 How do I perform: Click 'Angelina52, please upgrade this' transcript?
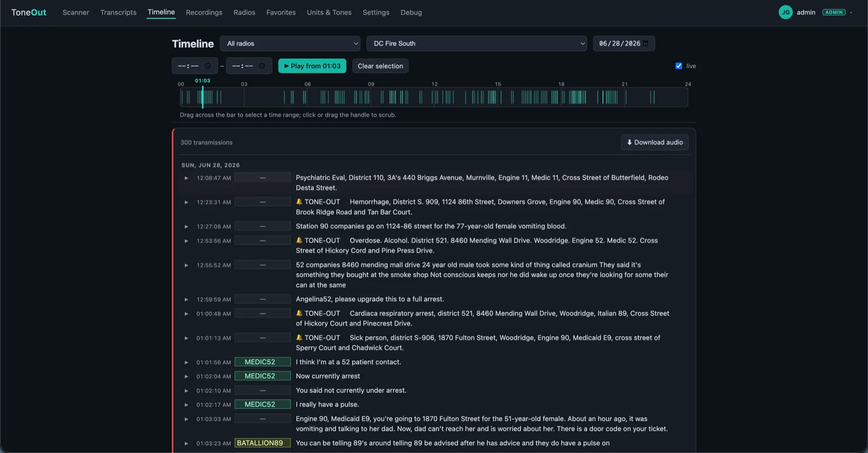370,299
